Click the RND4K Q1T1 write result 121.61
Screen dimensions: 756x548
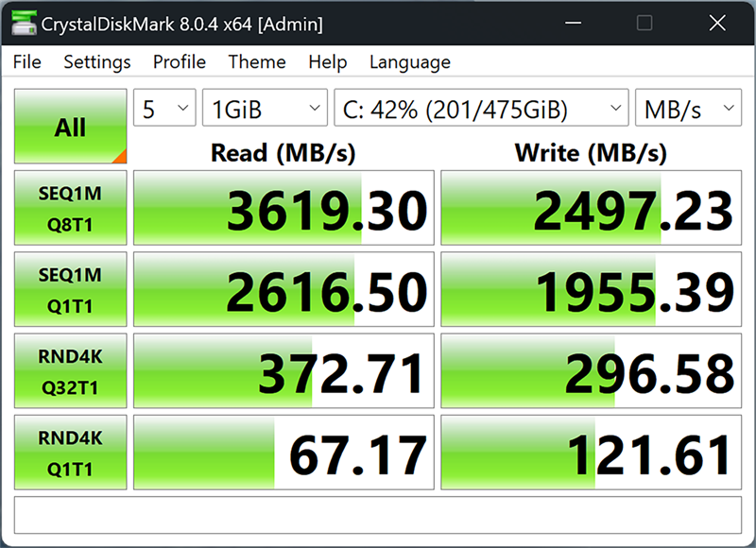pyautogui.click(x=592, y=452)
